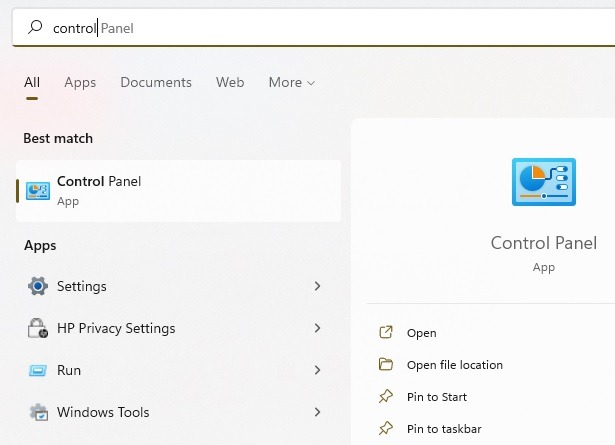This screenshot has width=615, height=445.
Task: Click the HP Privacy Settings lock icon
Action: 38,328
